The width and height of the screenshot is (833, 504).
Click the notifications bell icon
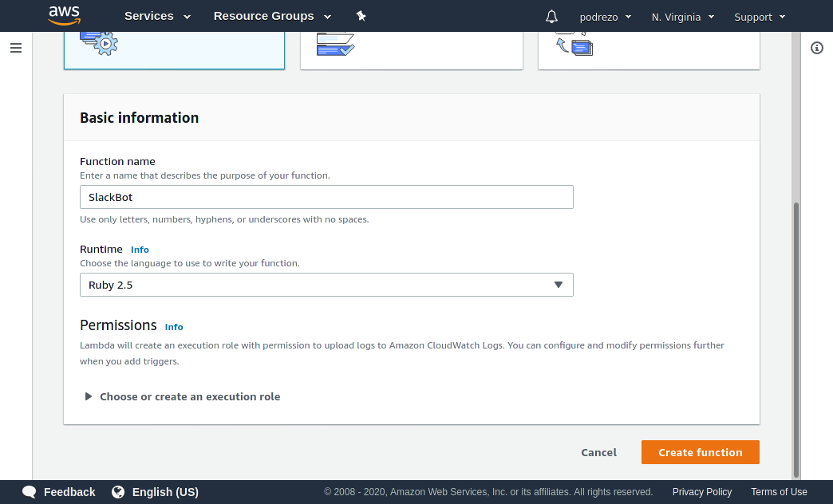[x=551, y=16]
